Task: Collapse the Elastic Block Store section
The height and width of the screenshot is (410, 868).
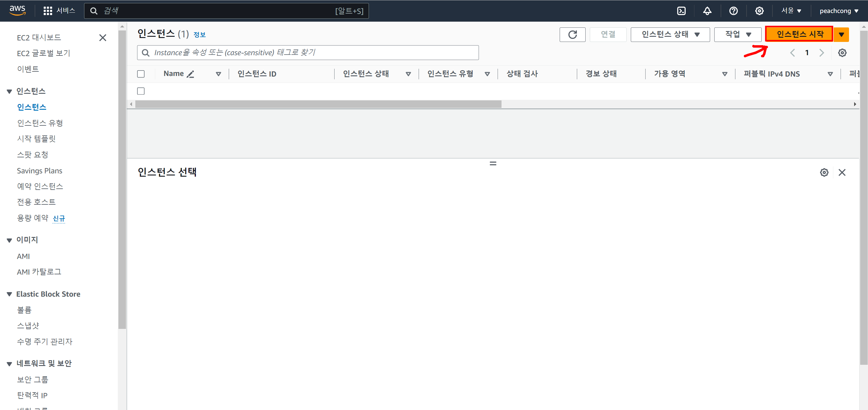Action: click(x=9, y=294)
